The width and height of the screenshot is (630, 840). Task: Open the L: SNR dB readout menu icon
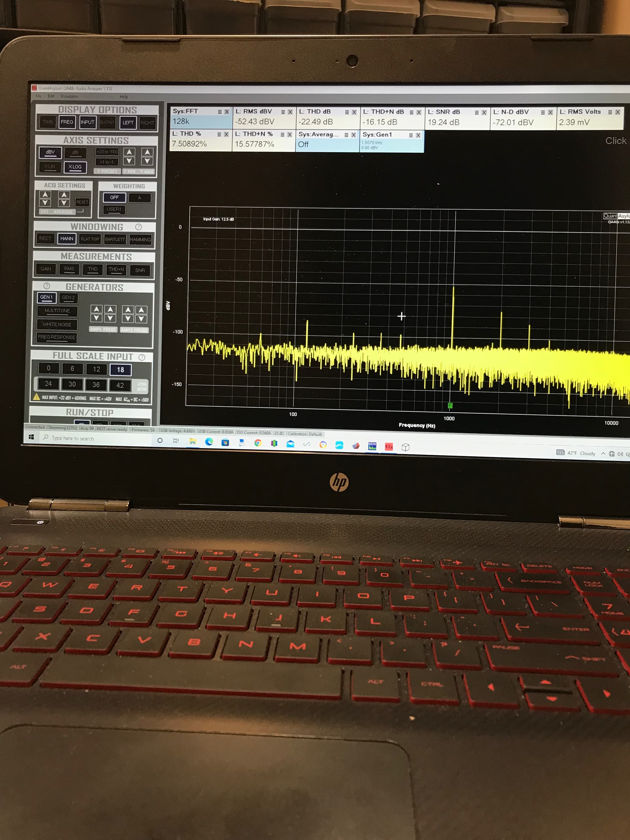(x=476, y=113)
